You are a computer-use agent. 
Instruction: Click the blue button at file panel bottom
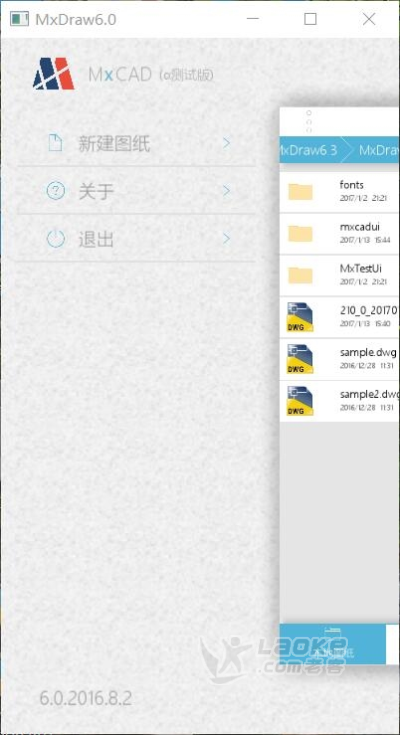coord(332,644)
